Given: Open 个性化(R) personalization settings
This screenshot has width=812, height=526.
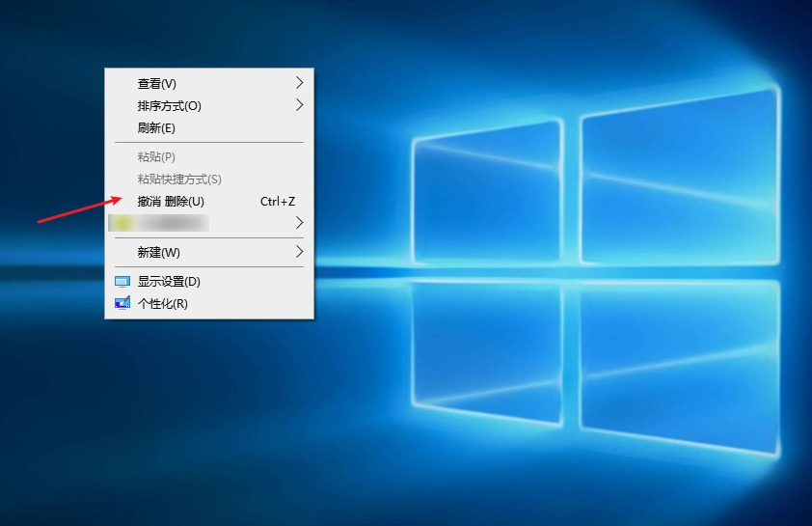Looking at the screenshot, I should click(x=162, y=304).
